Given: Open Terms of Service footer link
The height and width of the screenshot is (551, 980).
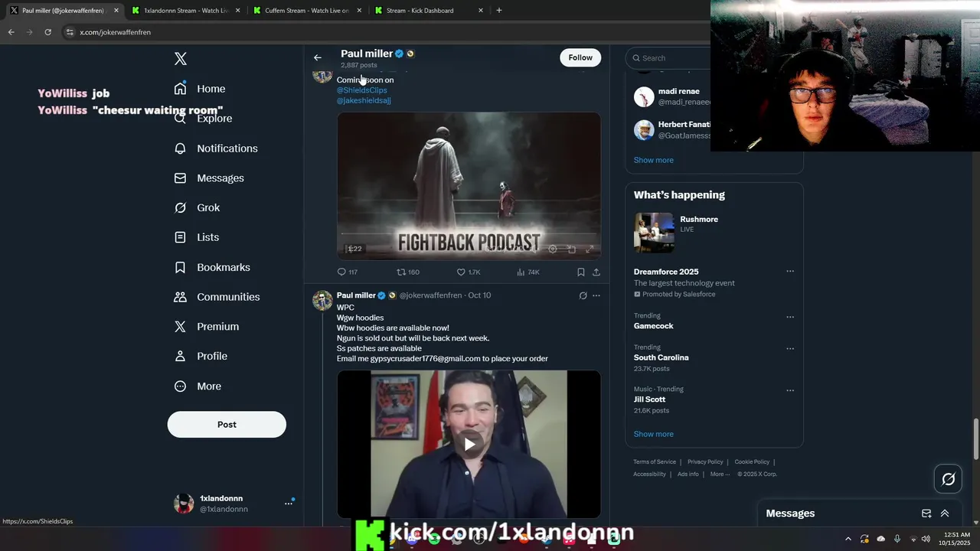Looking at the screenshot, I should pos(655,462).
